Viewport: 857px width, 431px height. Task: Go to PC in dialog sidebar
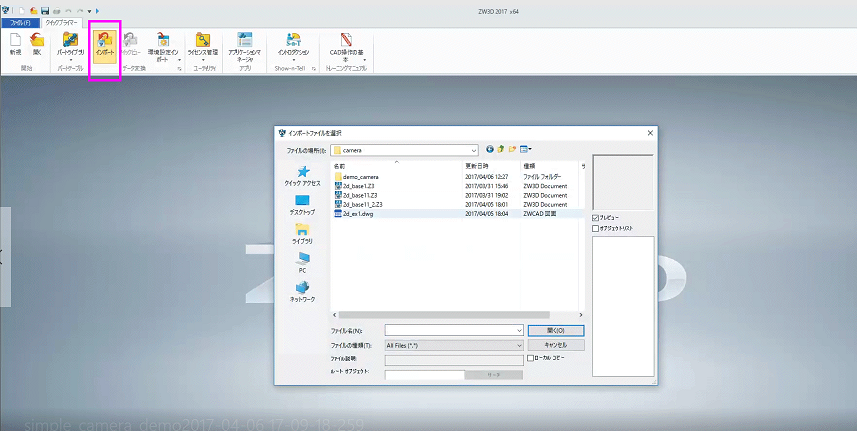[x=302, y=262]
